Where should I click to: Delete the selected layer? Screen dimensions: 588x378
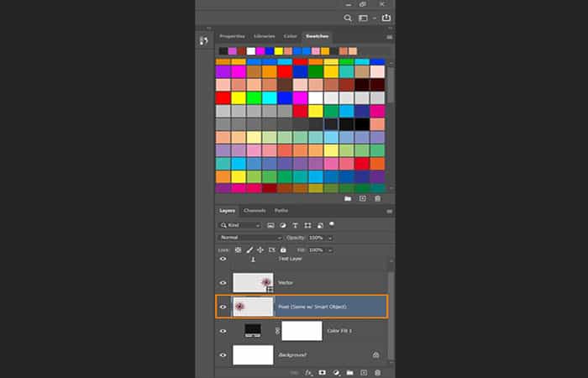click(378, 373)
